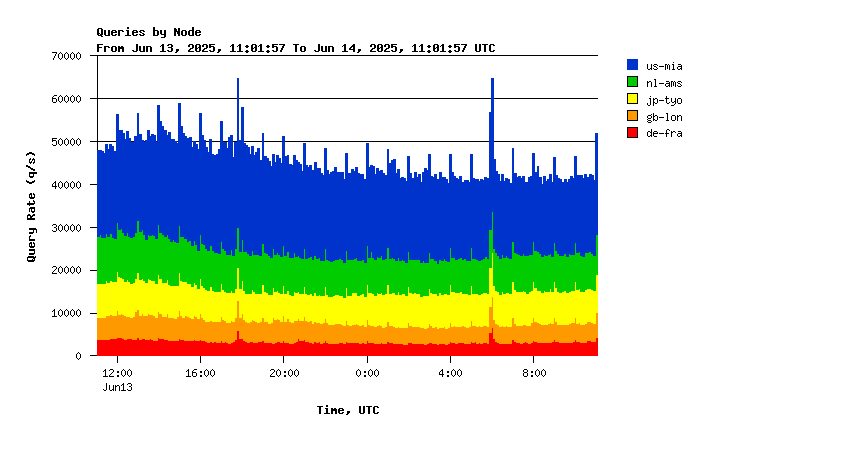
Task: Click the date range subtitle text
Action: tap(295, 48)
